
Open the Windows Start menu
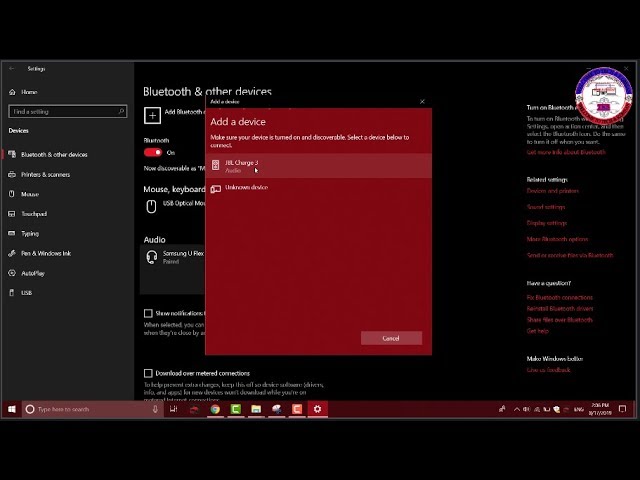(x=11, y=409)
